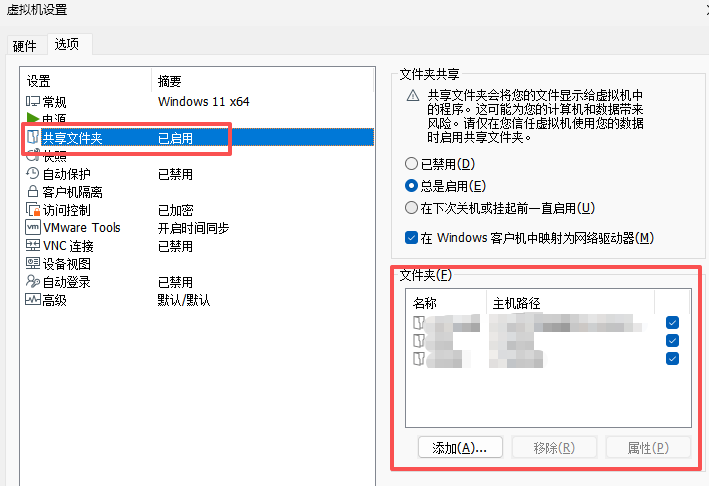Click the 已禁用 summary of 自动保护

(x=175, y=174)
